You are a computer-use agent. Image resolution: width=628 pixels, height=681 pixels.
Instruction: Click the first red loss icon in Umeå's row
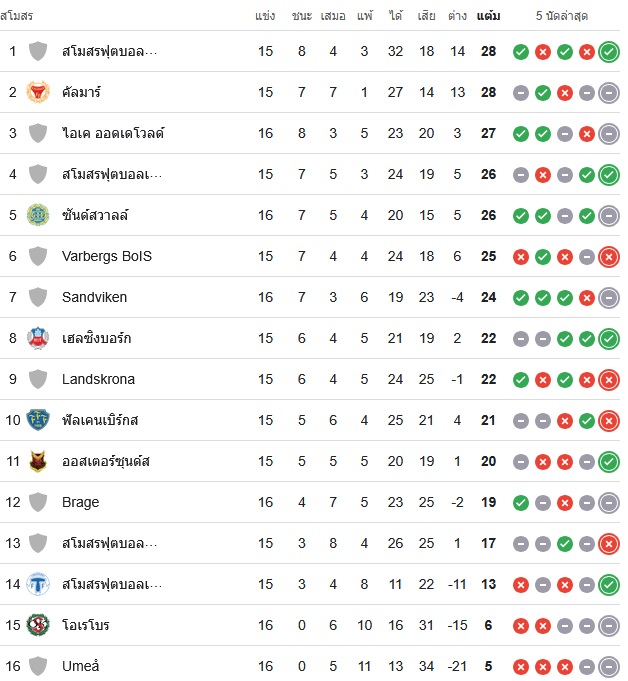point(521,667)
